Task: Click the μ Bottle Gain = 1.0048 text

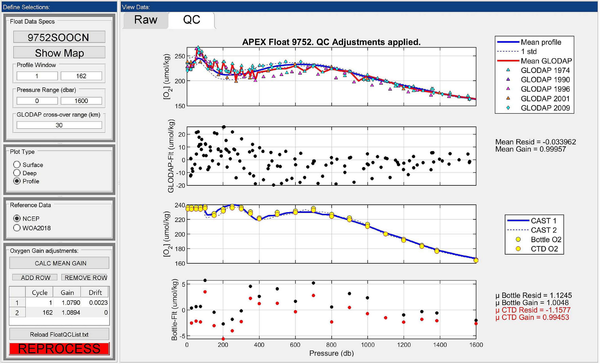Action: [x=532, y=302]
